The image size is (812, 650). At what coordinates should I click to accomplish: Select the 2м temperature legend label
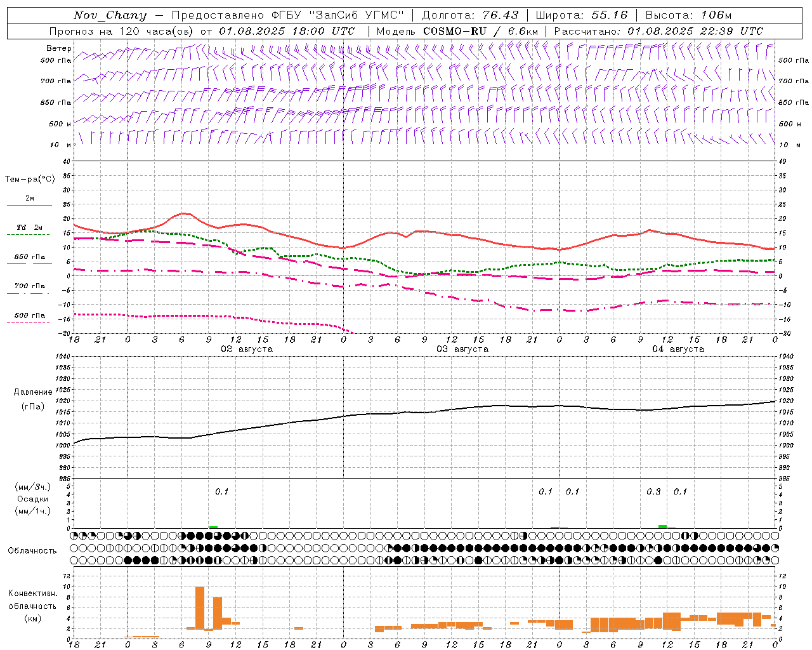click(x=30, y=198)
